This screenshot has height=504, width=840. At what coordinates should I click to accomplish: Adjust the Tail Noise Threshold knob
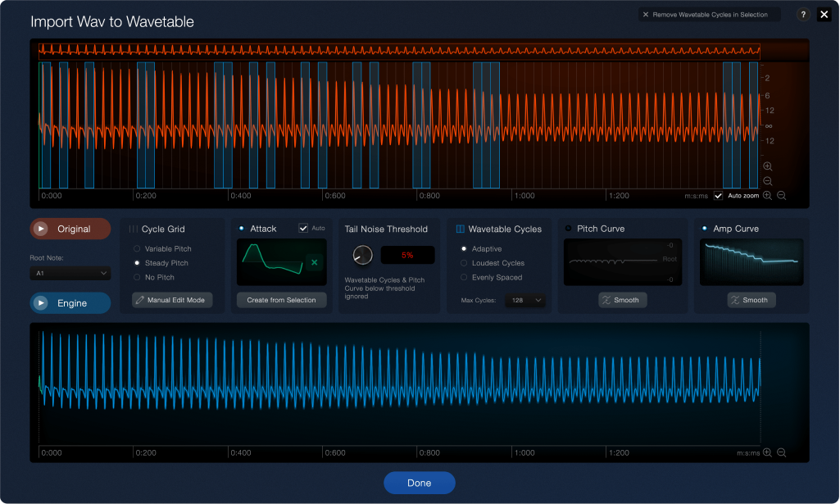click(x=361, y=255)
